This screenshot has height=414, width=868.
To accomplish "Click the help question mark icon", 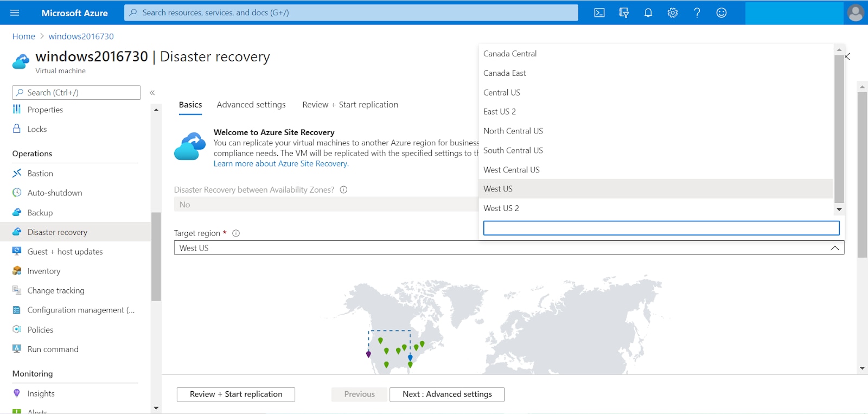I will [697, 13].
